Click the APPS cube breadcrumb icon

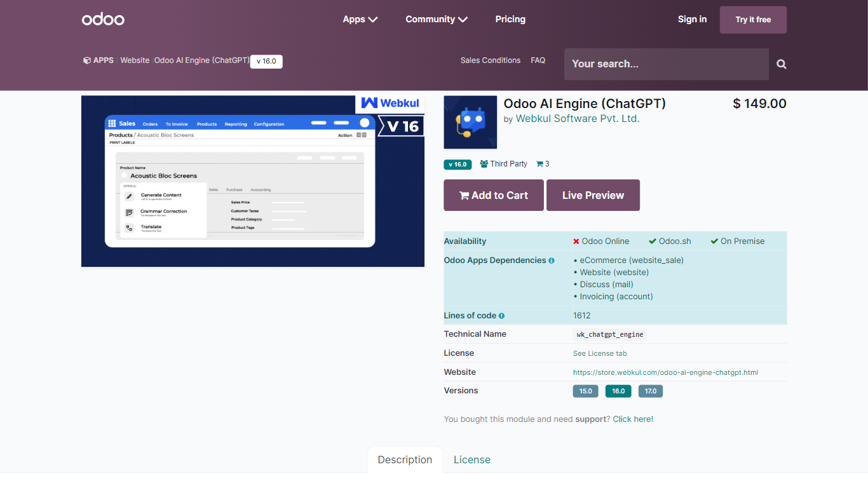[87, 60]
